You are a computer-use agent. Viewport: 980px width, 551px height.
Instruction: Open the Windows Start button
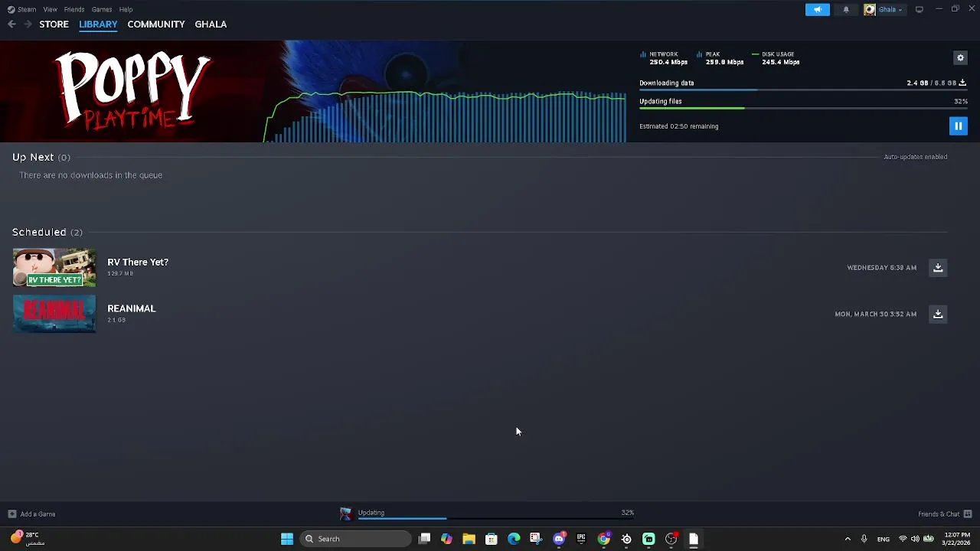point(287,539)
